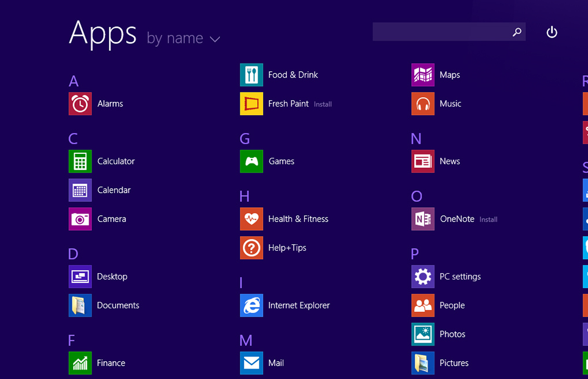
Task: Launch the Internet Explorer icon
Action: click(x=251, y=306)
